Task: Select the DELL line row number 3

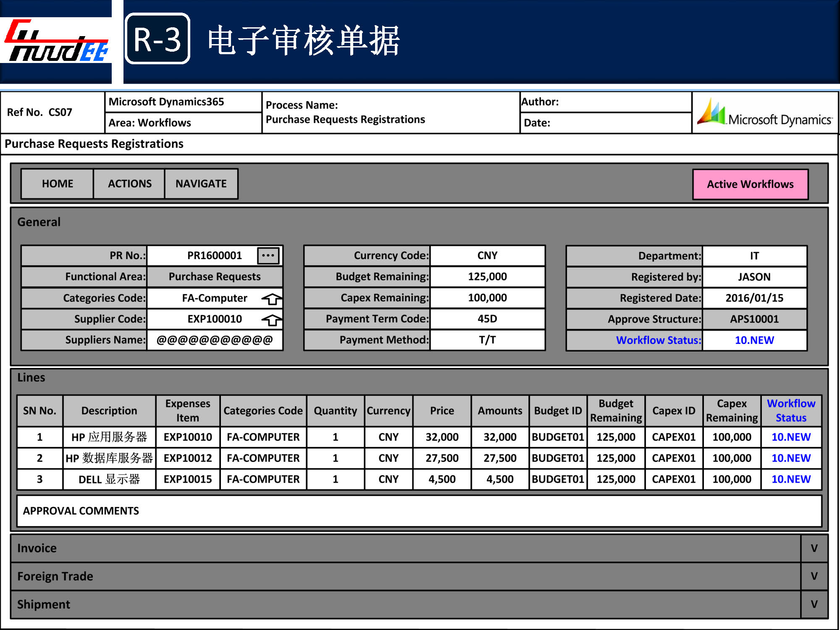Action: tap(40, 479)
